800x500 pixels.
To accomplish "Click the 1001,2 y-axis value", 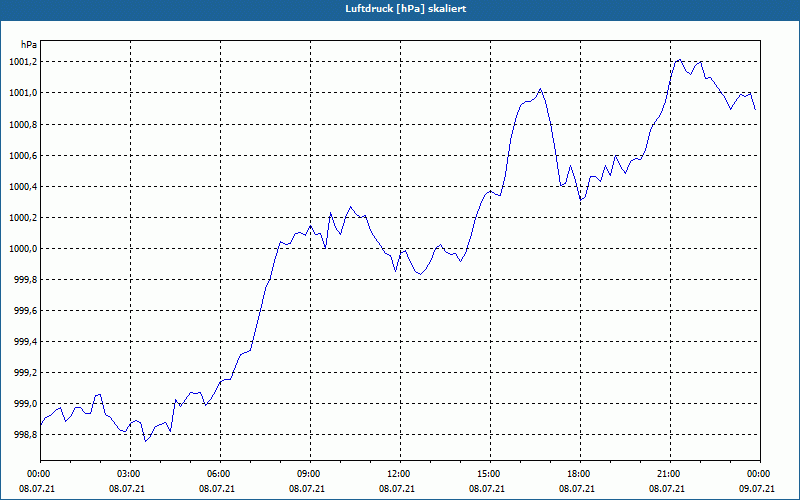I will coord(23,62).
